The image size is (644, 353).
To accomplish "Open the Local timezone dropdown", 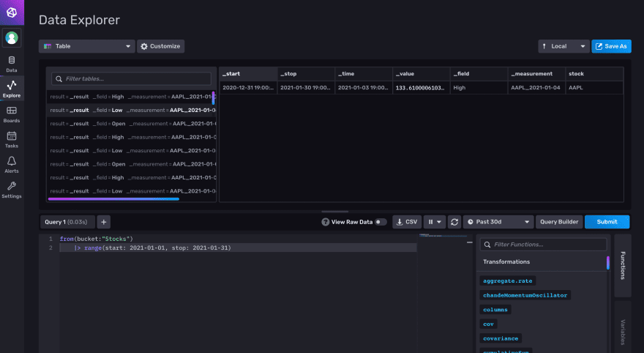I will 563,46.
